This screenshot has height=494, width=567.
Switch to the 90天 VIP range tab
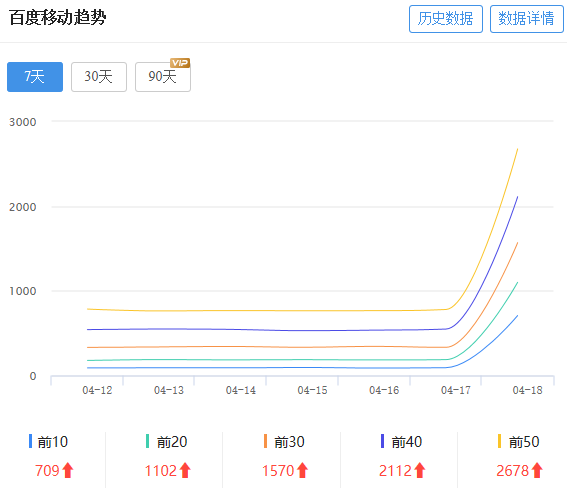(x=163, y=77)
